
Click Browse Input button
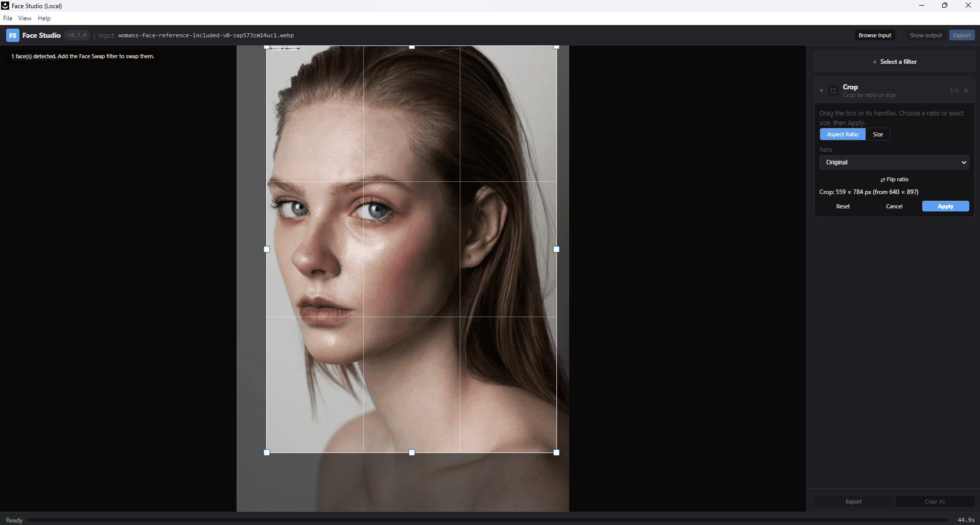875,35
